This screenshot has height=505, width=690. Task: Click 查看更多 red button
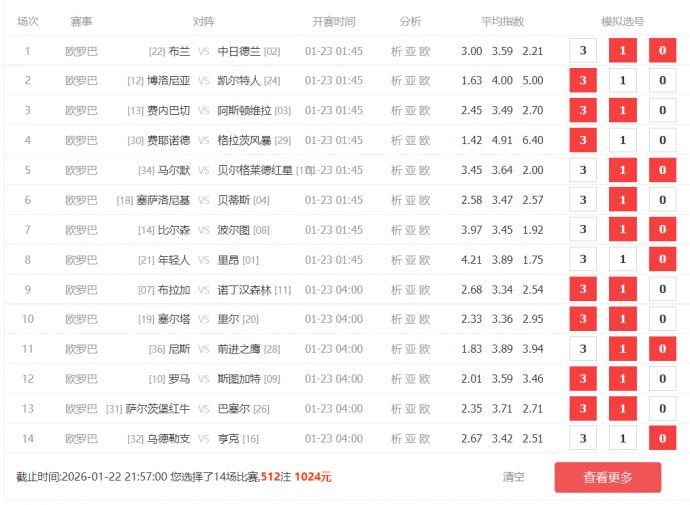pos(607,477)
